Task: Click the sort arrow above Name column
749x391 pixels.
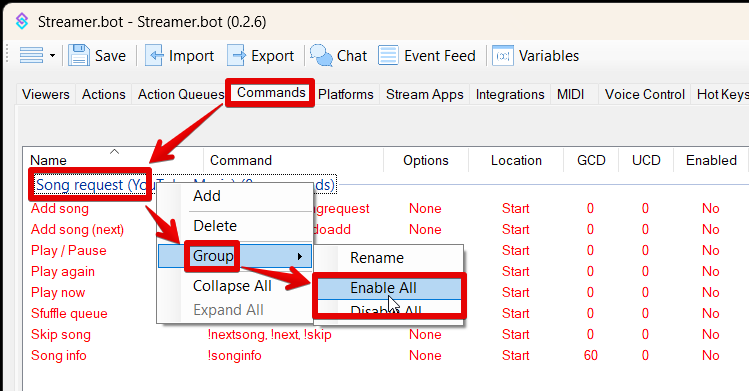Action: (114, 152)
